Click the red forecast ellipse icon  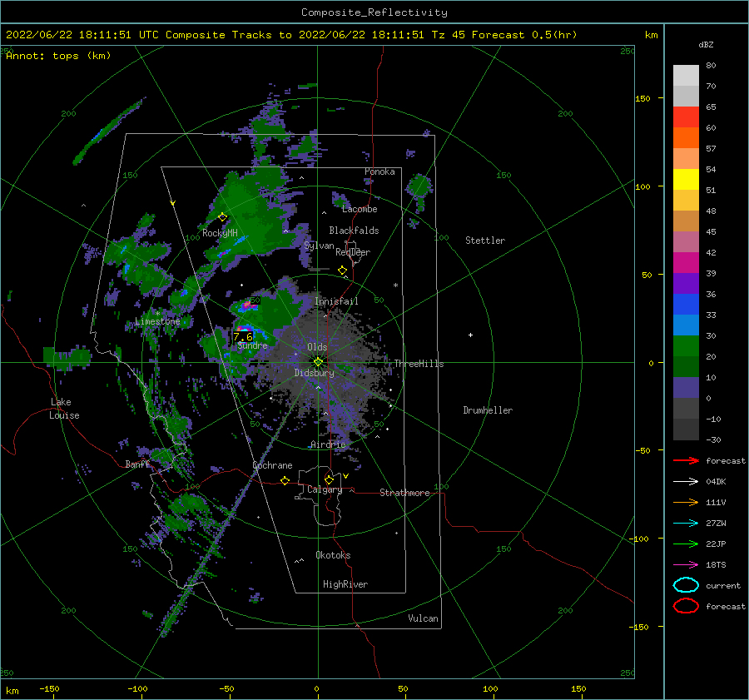[686, 606]
